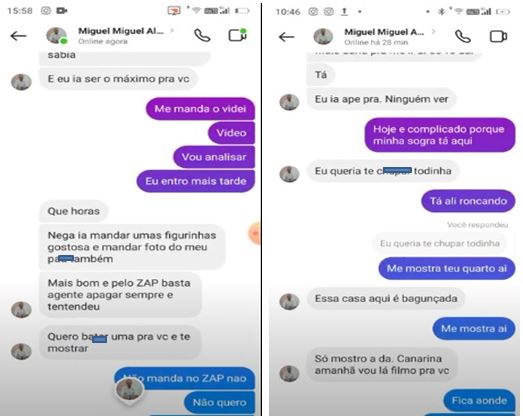Expand chevron beside Miguel Miguel A... name

tap(433, 32)
